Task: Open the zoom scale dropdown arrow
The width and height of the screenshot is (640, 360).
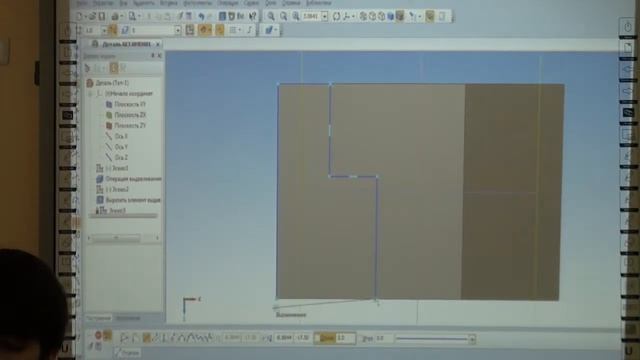Action: pos(324,16)
